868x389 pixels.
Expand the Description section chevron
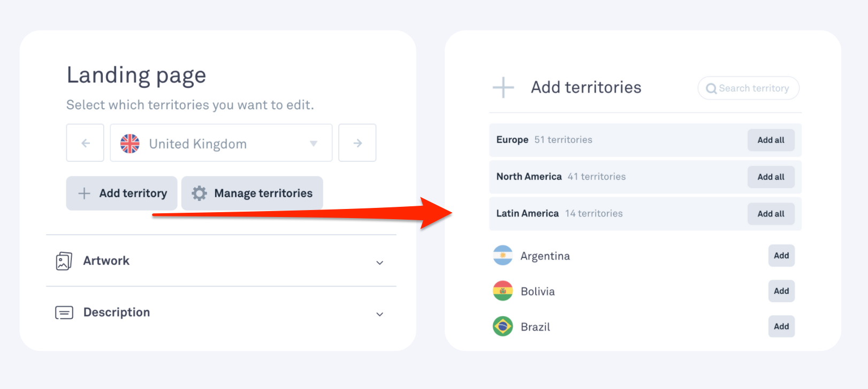pos(379,314)
